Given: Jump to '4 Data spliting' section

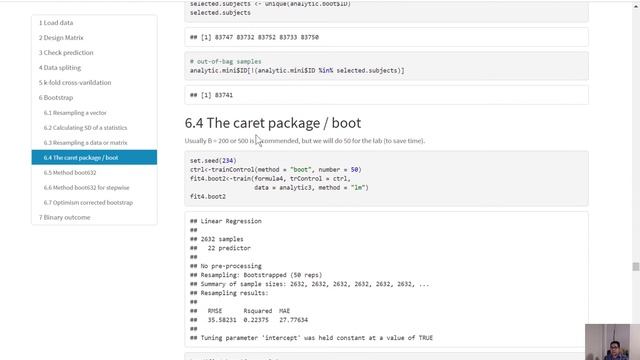Looking at the screenshot, I should coord(60,68).
